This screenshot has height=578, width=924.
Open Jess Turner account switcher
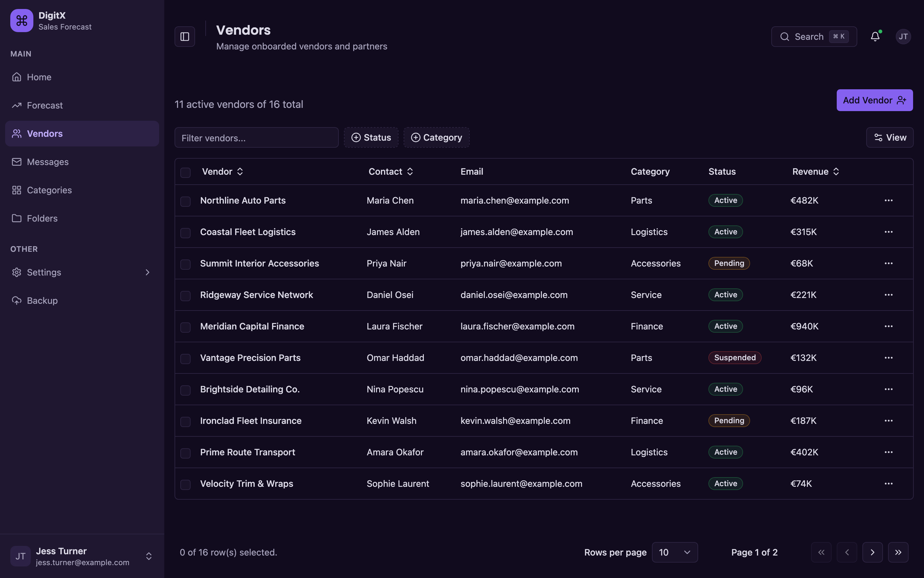pos(82,556)
